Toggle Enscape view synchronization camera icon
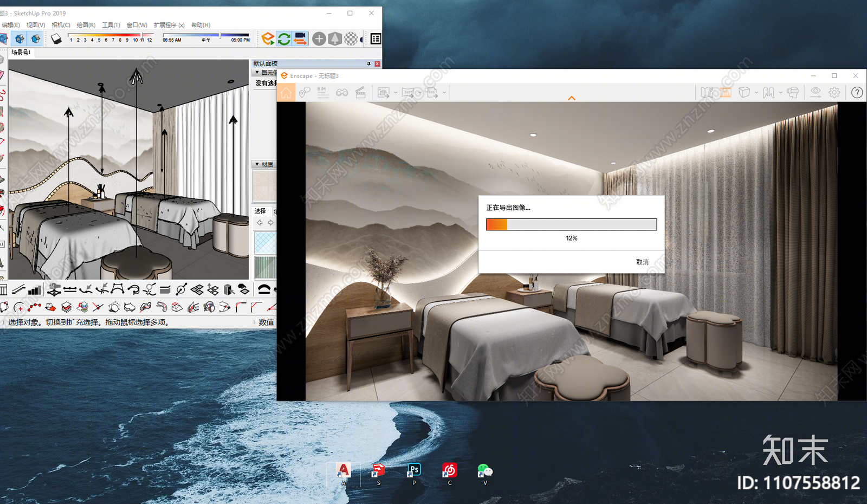The height and width of the screenshot is (504, 867). [300, 38]
